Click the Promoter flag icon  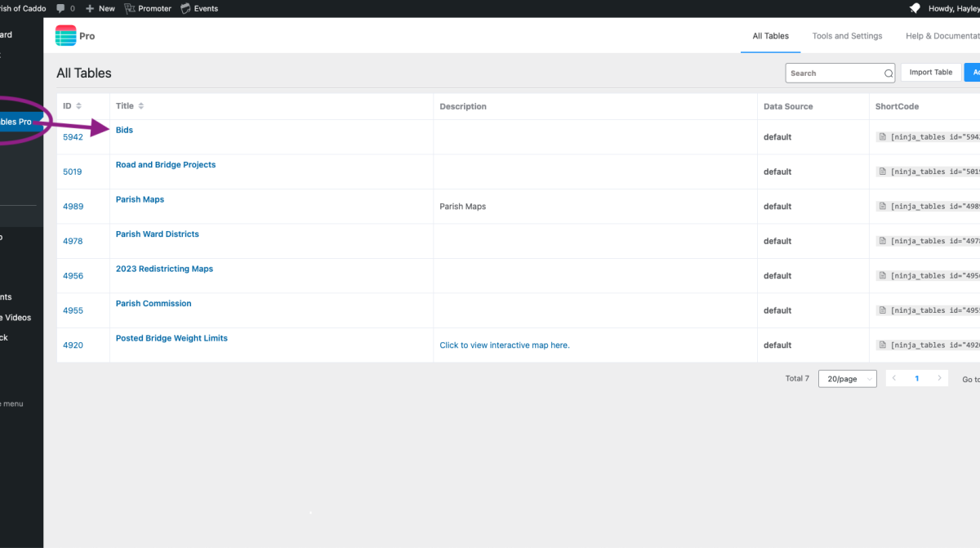pyautogui.click(x=130, y=8)
